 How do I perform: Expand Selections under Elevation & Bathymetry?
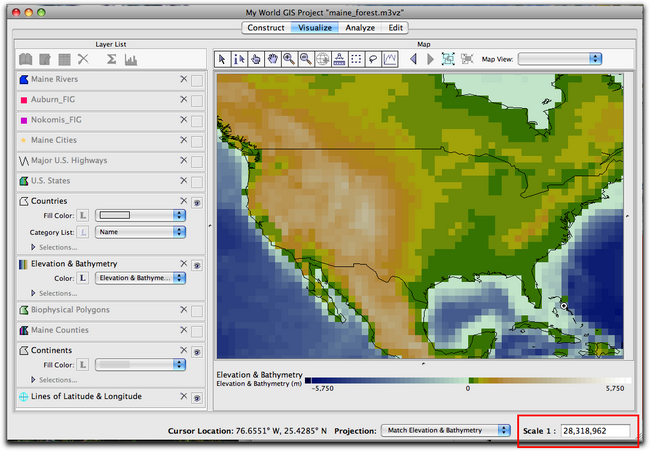[x=35, y=293]
